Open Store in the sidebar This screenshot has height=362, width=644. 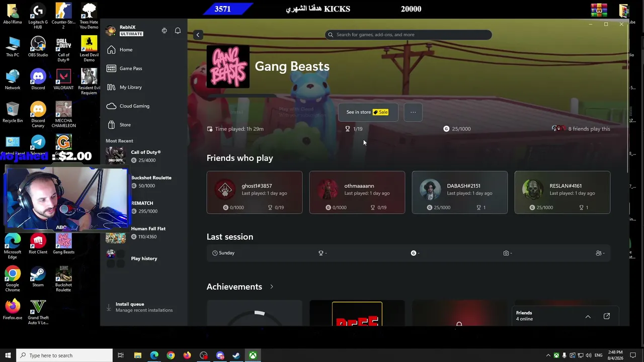[x=143, y=125]
